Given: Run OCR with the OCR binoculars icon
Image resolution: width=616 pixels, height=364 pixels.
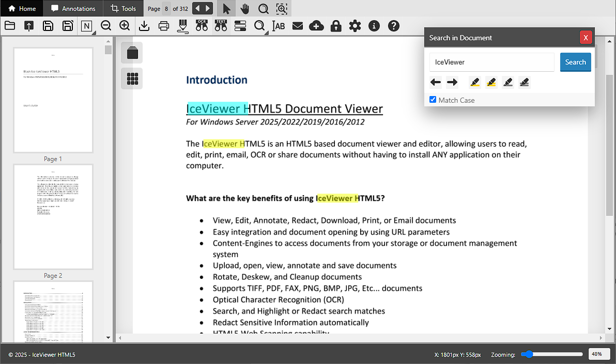Looking at the screenshot, I should [x=202, y=25].
